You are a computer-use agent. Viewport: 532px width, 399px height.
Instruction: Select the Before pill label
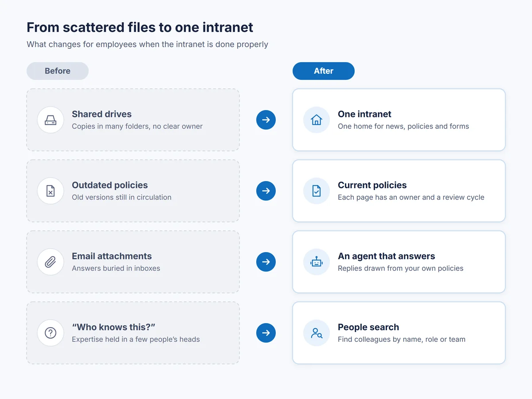[58, 71]
